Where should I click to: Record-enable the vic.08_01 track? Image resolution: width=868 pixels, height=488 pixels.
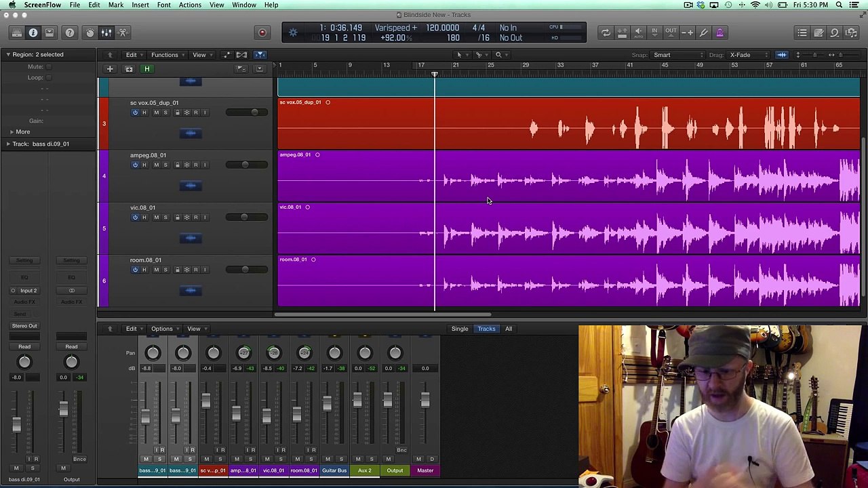(x=195, y=217)
